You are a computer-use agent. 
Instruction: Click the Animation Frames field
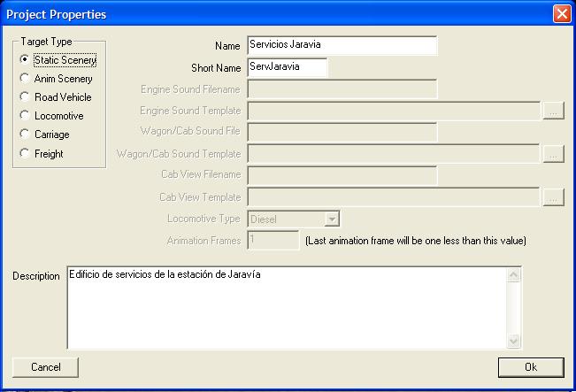point(273,240)
